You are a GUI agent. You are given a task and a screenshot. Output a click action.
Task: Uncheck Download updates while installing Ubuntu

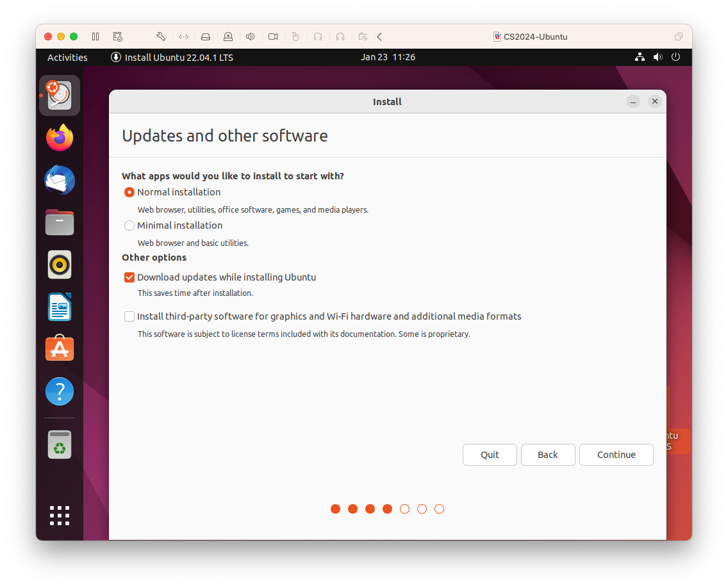[x=129, y=277]
